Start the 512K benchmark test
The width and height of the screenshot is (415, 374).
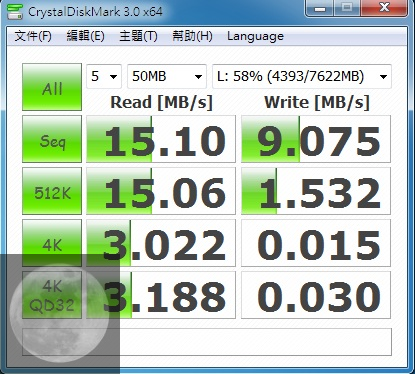[52, 191]
